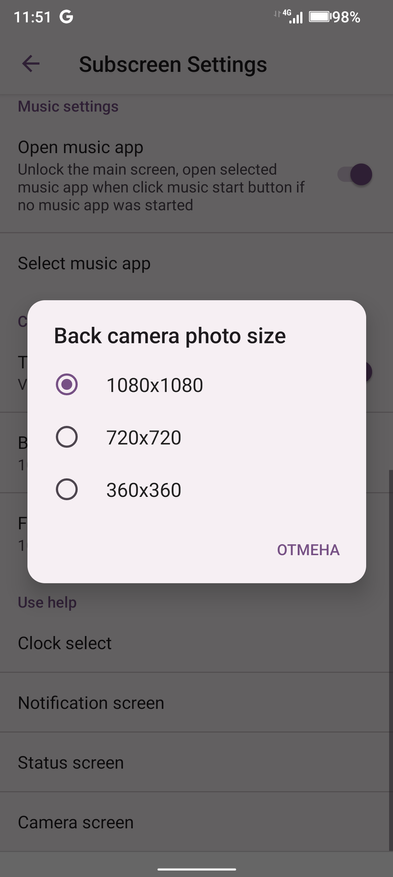Toggle the Open music app switch

[355, 175]
